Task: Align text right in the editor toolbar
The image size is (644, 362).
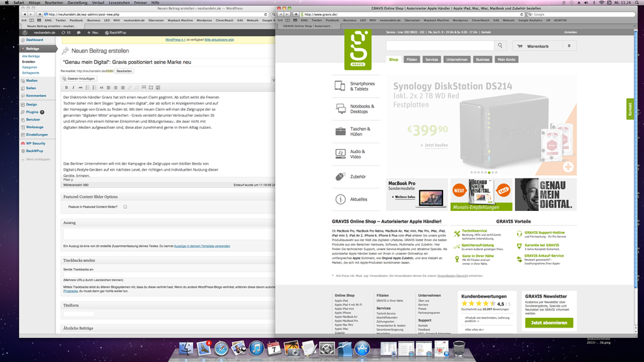Action: point(123,87)
